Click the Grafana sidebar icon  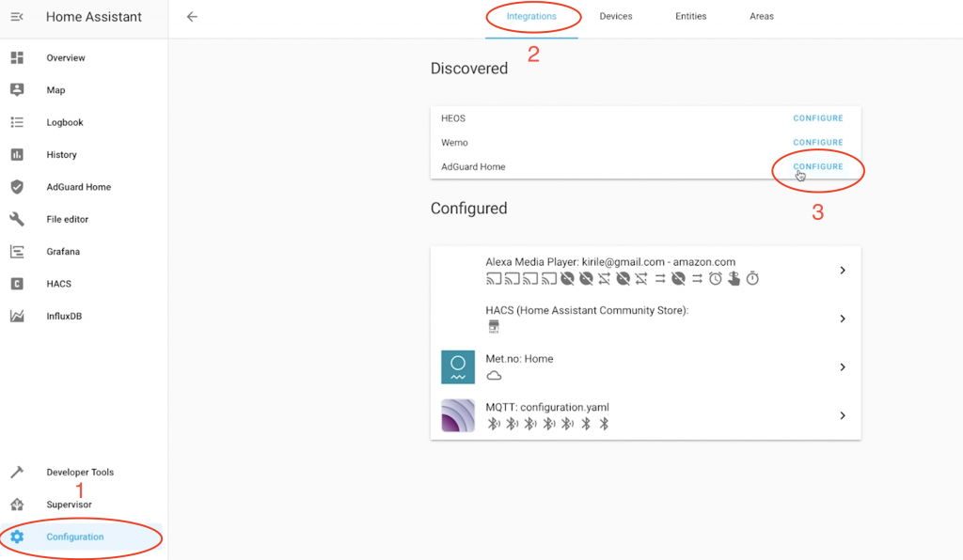pos(17,252)
